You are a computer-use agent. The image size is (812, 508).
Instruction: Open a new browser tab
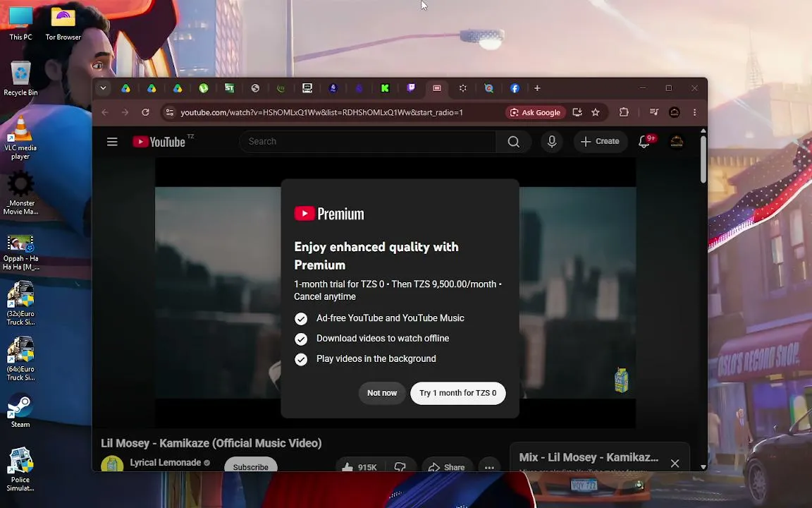coord(537,88)
